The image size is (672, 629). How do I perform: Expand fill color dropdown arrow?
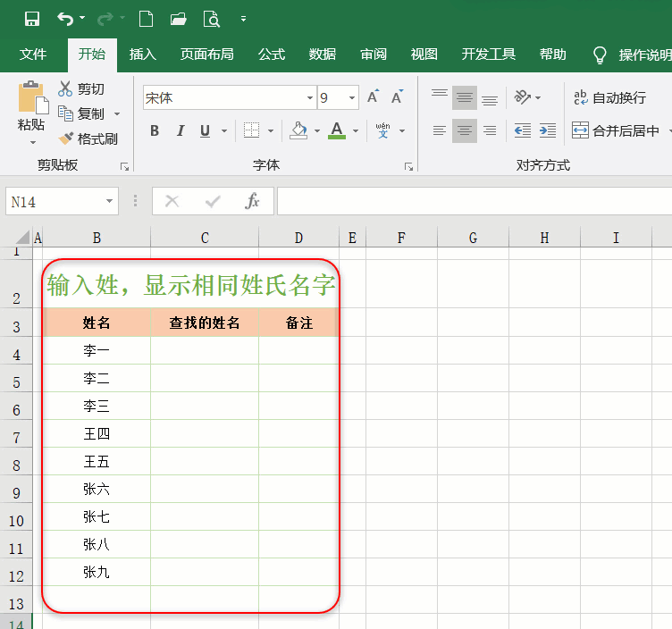(x=317, y=130)
